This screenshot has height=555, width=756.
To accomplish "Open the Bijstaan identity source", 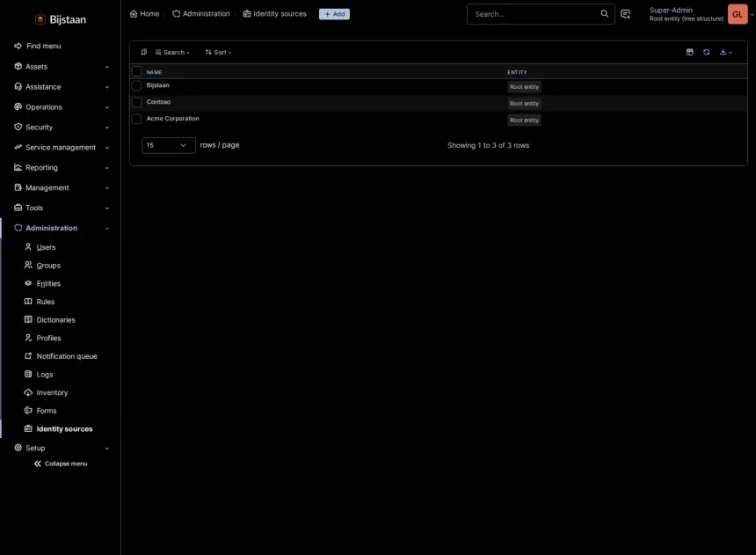I will pos(157,85).
